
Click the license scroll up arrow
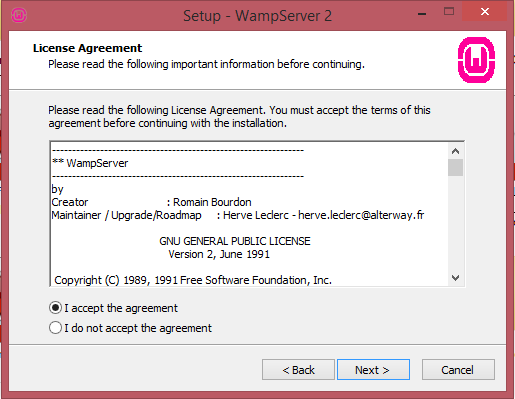coord(455,151)
